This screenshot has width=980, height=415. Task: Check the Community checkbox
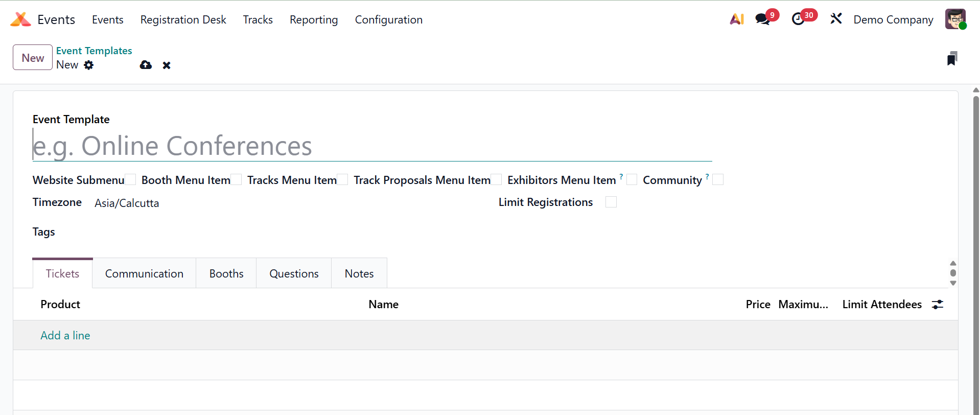(x=718, y=179)
